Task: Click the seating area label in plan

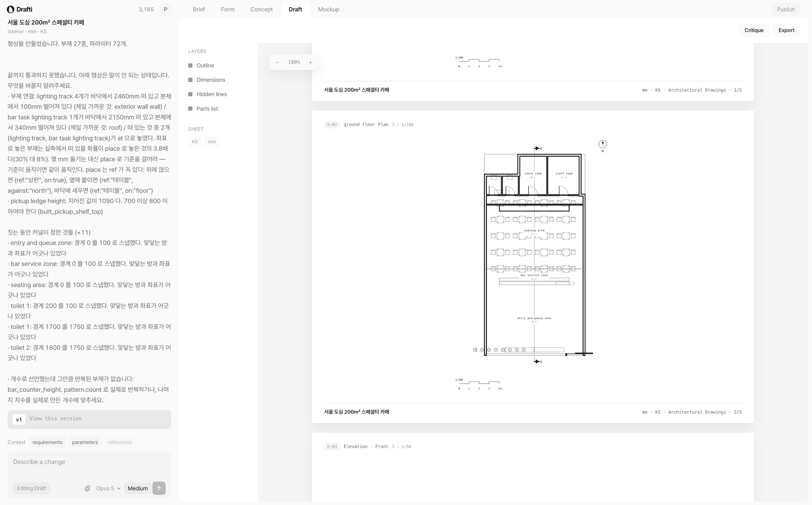Action: click(534, 230)
